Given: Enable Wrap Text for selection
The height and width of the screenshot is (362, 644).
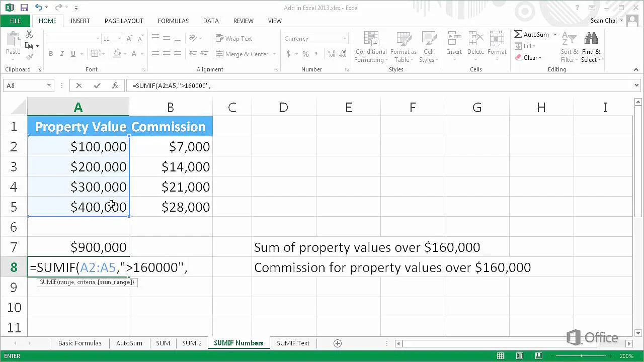Looking at the screenshot, I should coord(234,38).
